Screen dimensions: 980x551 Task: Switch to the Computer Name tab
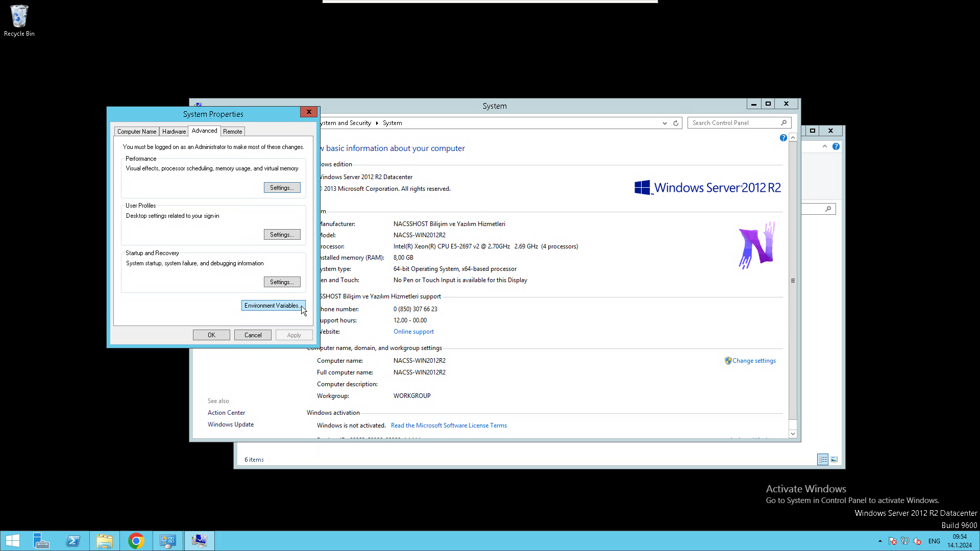137,132
